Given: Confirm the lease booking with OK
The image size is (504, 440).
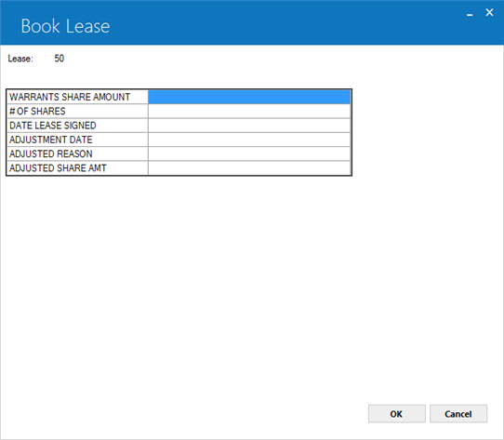Looking at the screenshot, I should click(x=397, y=414).
